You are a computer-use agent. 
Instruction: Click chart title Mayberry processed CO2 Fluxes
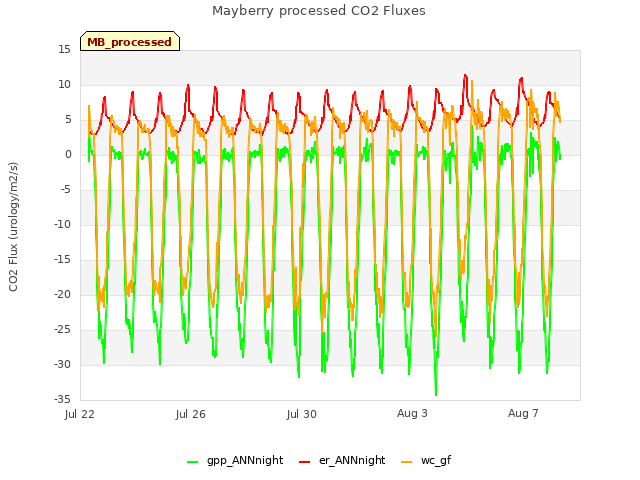[319, 11]
